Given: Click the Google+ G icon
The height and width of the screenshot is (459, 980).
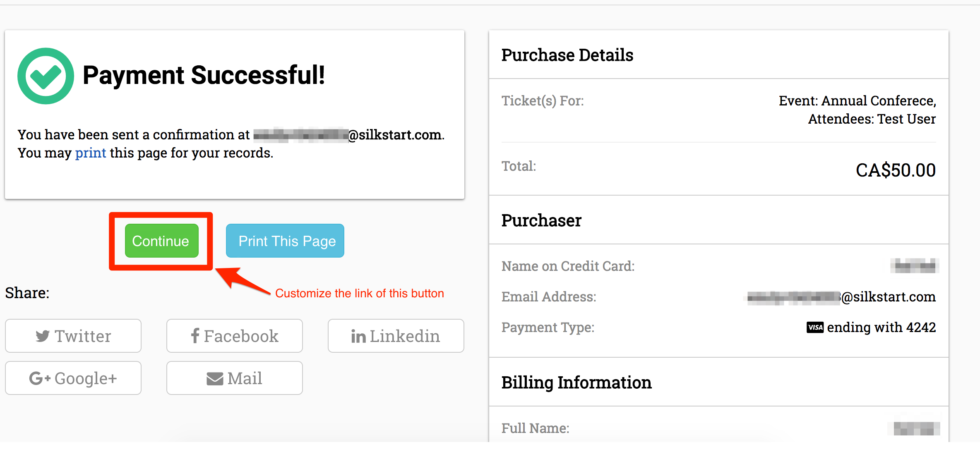Looking at the screenshot, I should click(39, 378).
